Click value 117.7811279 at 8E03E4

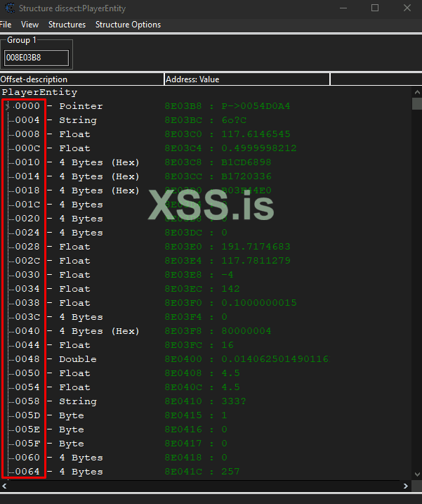tap(256, 261)
